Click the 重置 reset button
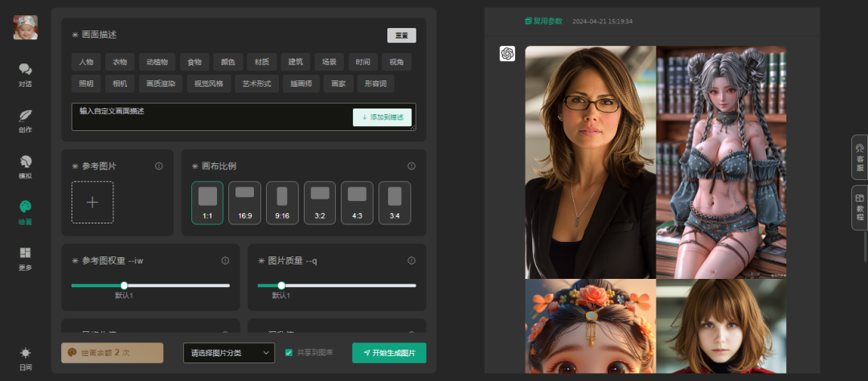This screenshot has height=381, width=868. click(x=401, y=35)
